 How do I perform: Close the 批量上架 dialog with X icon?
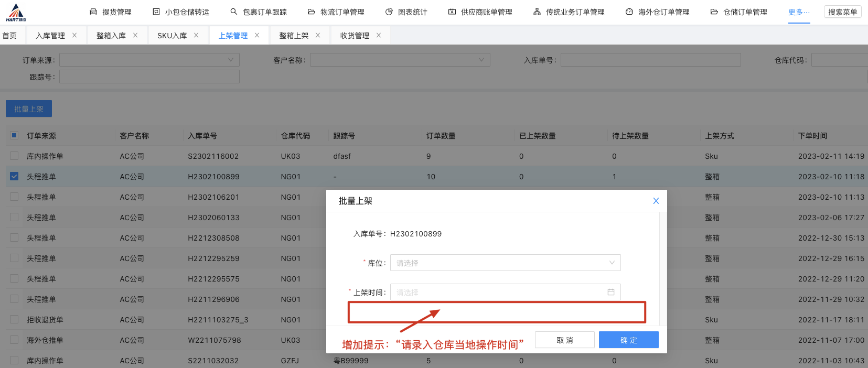pyautogui.click(x=656, y=201)
